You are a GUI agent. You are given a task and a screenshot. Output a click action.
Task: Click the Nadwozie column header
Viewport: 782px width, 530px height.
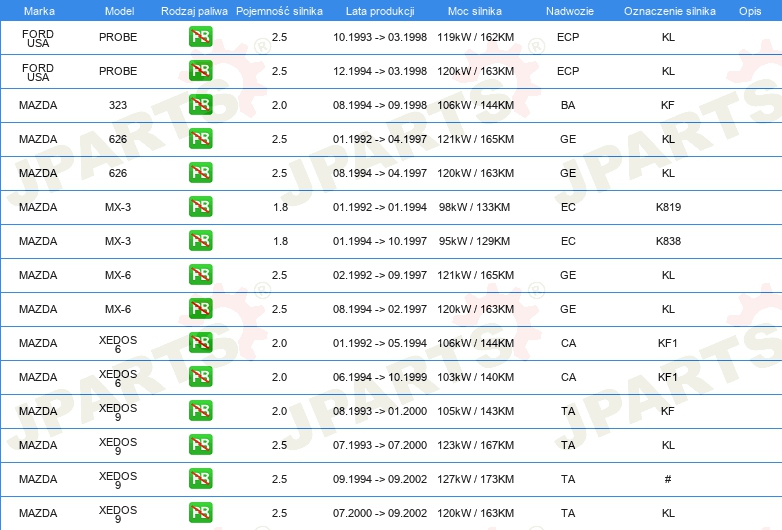pos(570,11)
